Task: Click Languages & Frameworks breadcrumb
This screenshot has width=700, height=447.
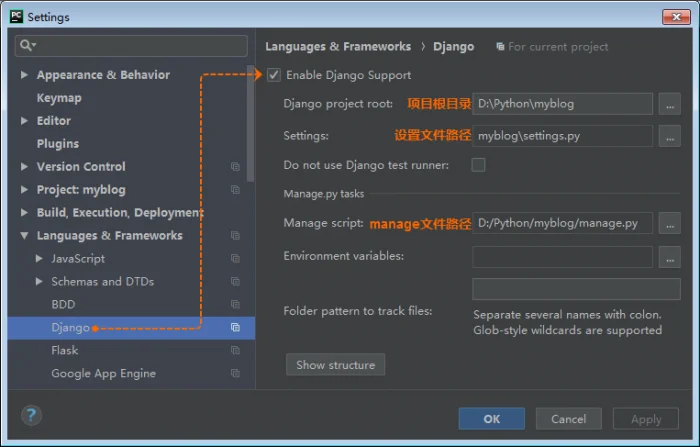Action: [338, 46]
